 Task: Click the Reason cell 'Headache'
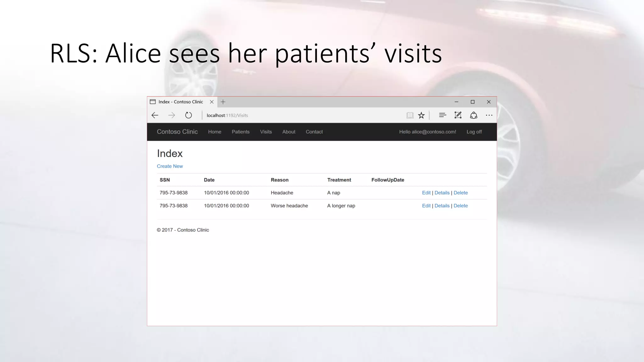[x=282, y=193]
